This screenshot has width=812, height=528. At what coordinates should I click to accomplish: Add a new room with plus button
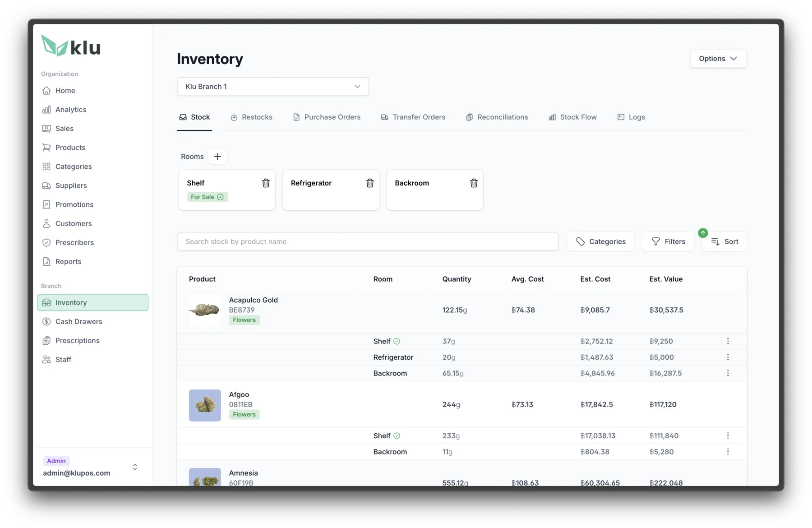coord(217,157)
